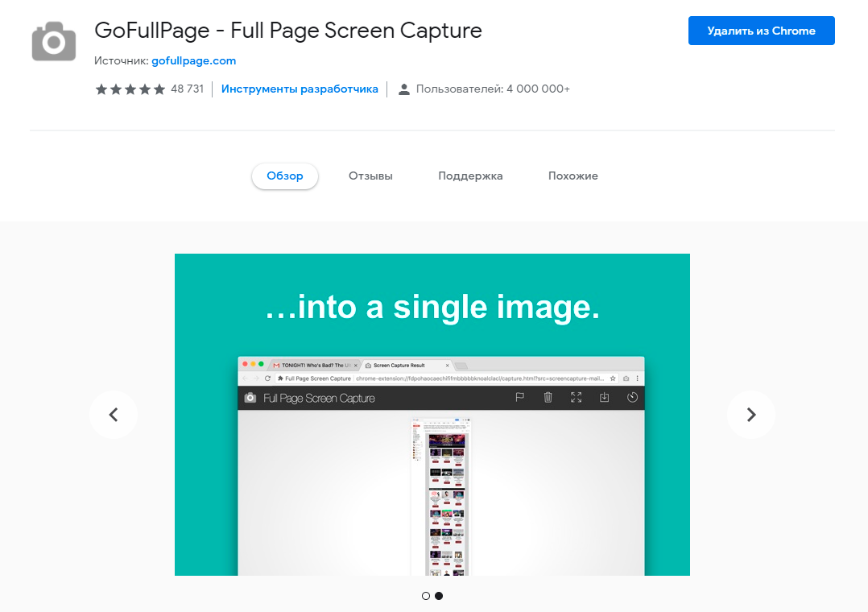Image resolution: width=868 pixels, height=612 pixels.
Task: Click the Удалить из Chrome button
Action: (761, 31)
